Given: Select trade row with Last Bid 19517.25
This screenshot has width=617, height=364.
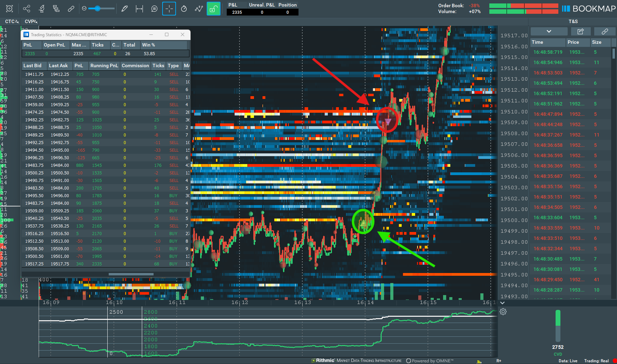Looking at the screenshot, I should [106, 264].
